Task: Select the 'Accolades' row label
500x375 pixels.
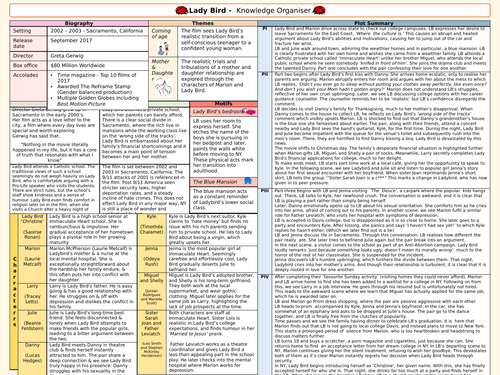Action: click(28, 86)
